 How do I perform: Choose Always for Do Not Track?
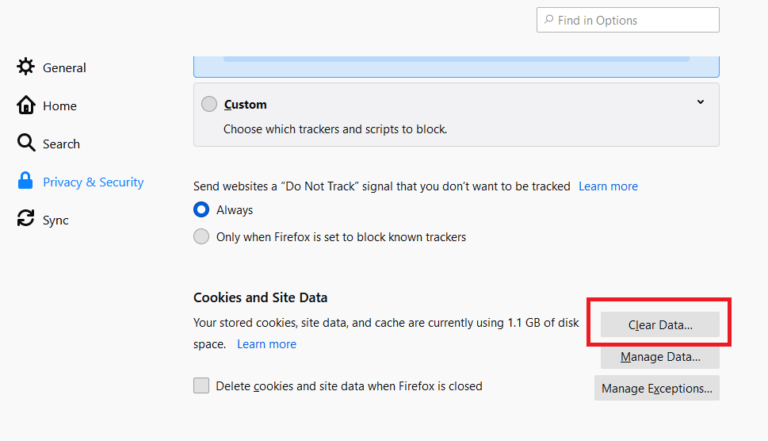(201, 210)
